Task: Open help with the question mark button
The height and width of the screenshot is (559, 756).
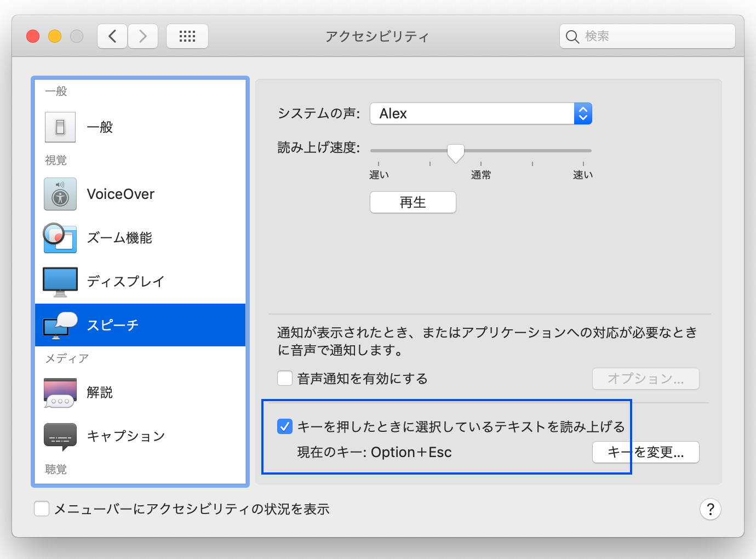Action: pos(711,509)
